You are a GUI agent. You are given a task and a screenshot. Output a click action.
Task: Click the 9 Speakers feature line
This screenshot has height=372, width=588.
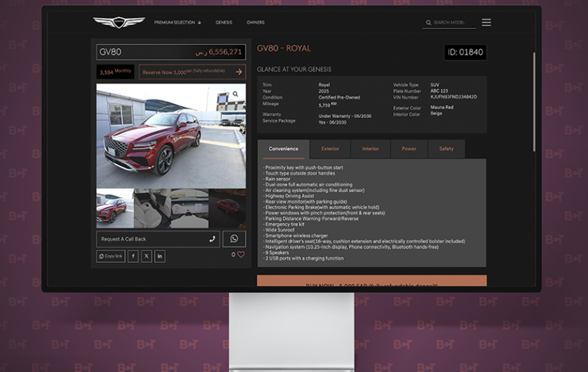click(276, 253)
